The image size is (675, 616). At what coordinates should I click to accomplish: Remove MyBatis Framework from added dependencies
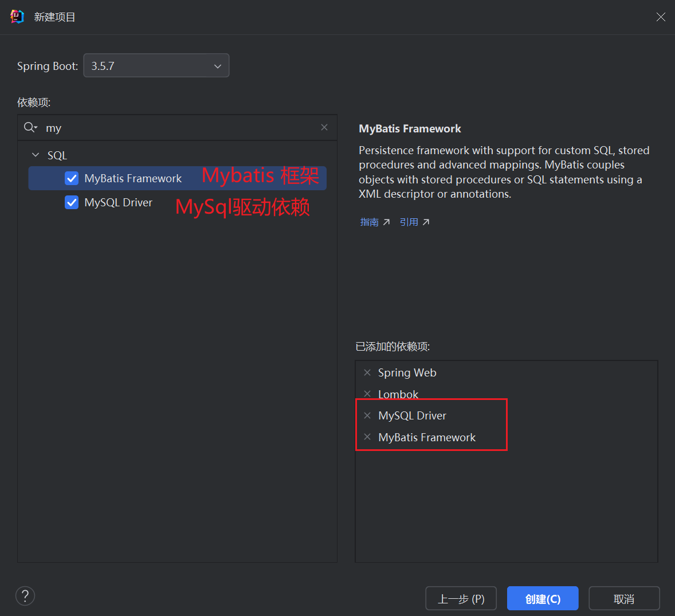[367, 437]
